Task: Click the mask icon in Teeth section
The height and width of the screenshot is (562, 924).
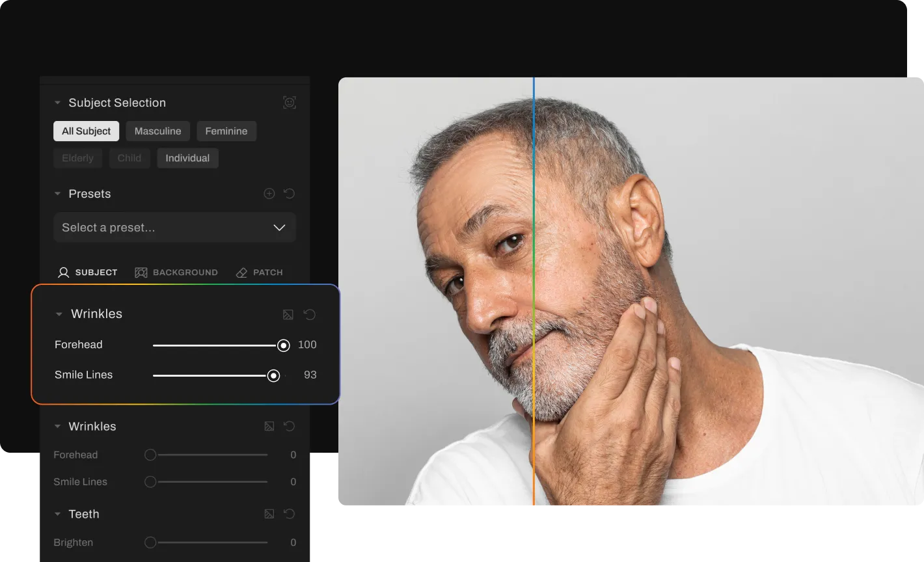Action: (269, 515)
